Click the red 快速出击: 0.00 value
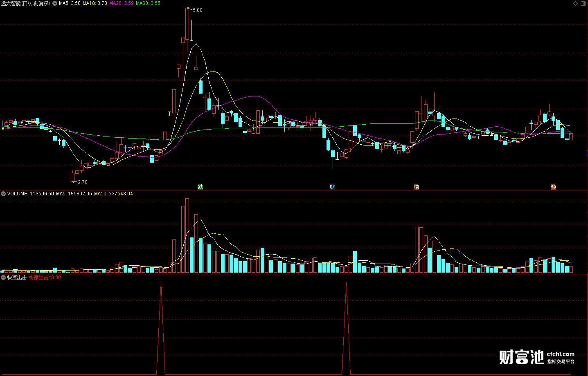This screenshot has width=588, height=376. [45, 278]
